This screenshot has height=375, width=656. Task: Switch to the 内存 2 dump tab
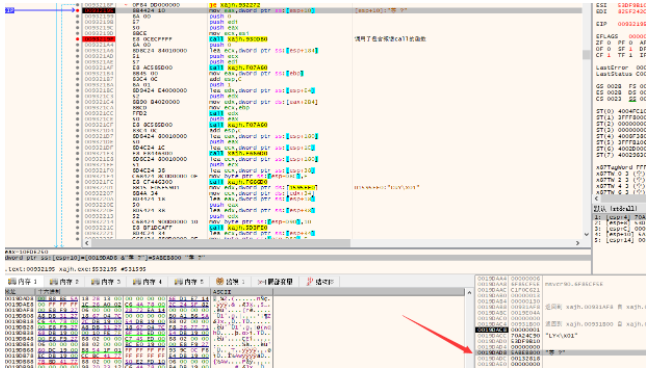coord(64,282)
